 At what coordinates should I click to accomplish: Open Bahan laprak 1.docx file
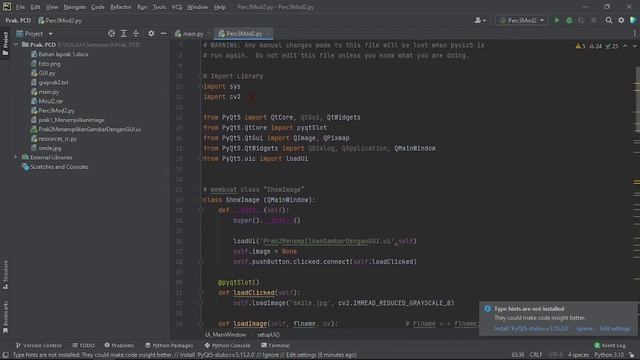[63, 54]
